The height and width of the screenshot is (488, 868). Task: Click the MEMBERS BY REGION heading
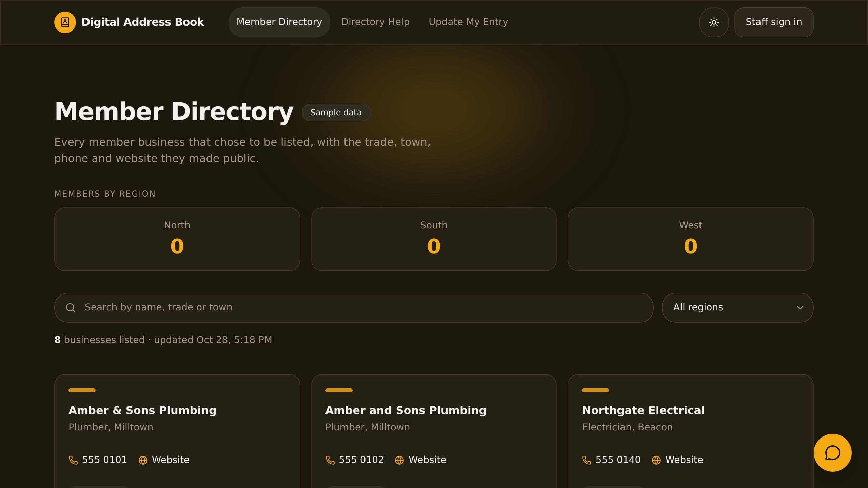105,194
